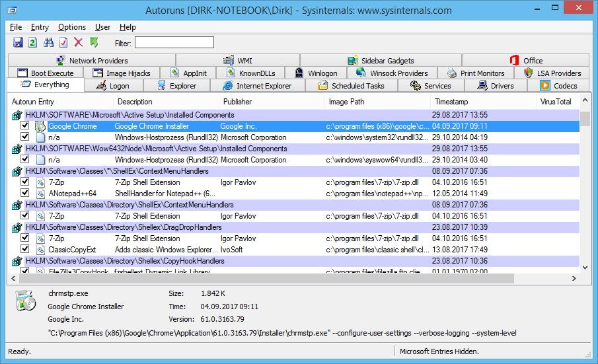Click the Autoruns system menu icon in the title bar

coord(12,11)
